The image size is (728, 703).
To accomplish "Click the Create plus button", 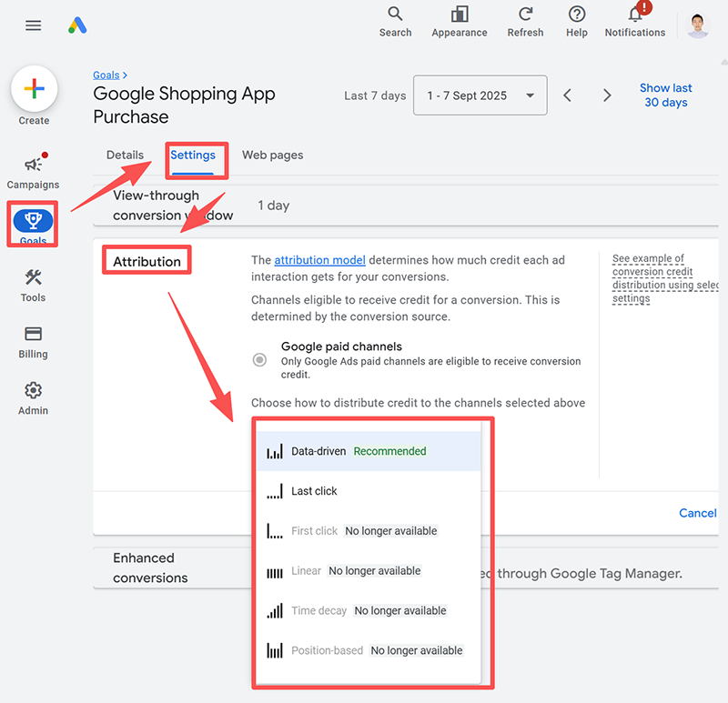I will (x=35, y=90).
